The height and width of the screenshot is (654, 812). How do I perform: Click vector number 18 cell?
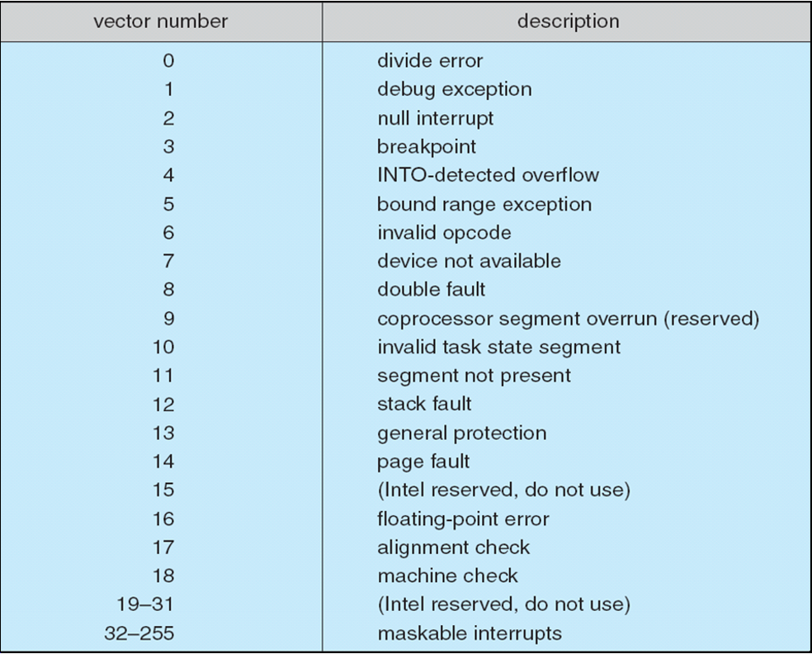tap(163, 576)
